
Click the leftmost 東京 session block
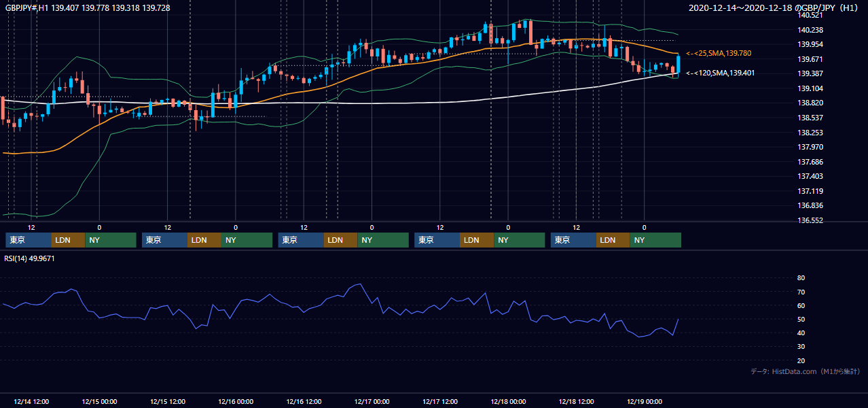pos(29,240)
